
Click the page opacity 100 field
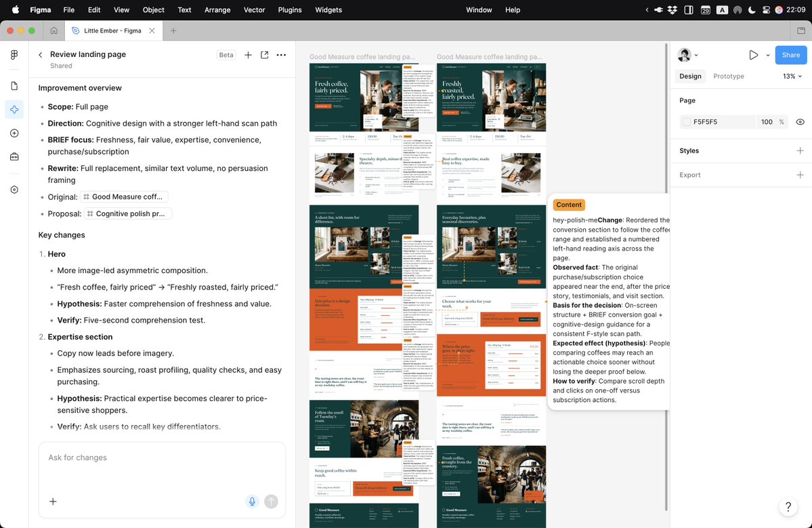[767, 122]
